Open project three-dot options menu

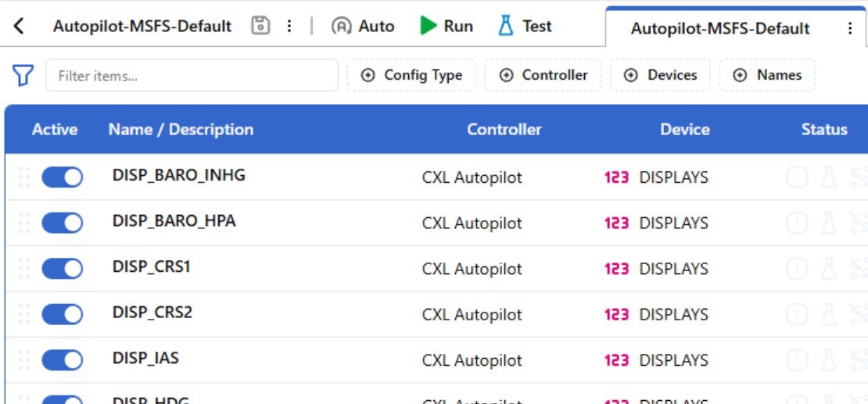pos(289,26)
